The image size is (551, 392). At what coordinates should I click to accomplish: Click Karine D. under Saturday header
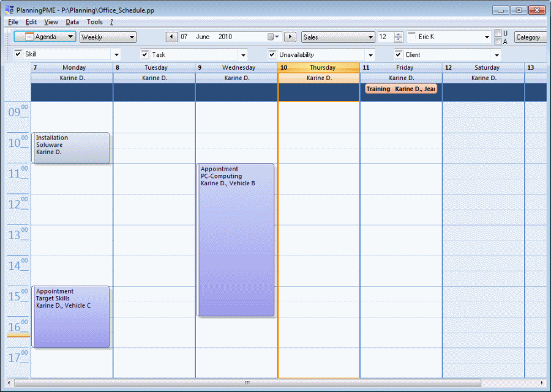(x=484, y=78)
